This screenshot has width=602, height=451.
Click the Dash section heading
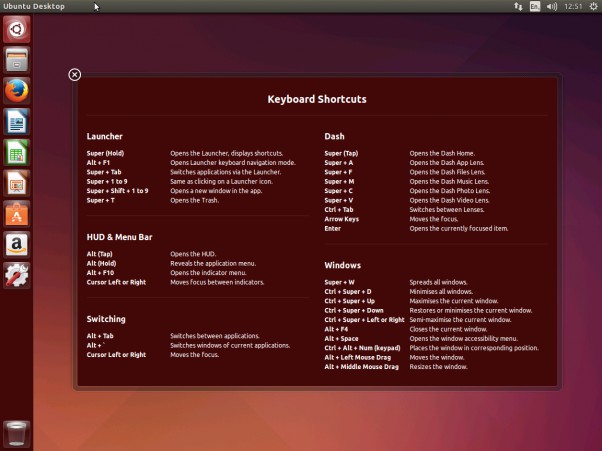[334, 136]
